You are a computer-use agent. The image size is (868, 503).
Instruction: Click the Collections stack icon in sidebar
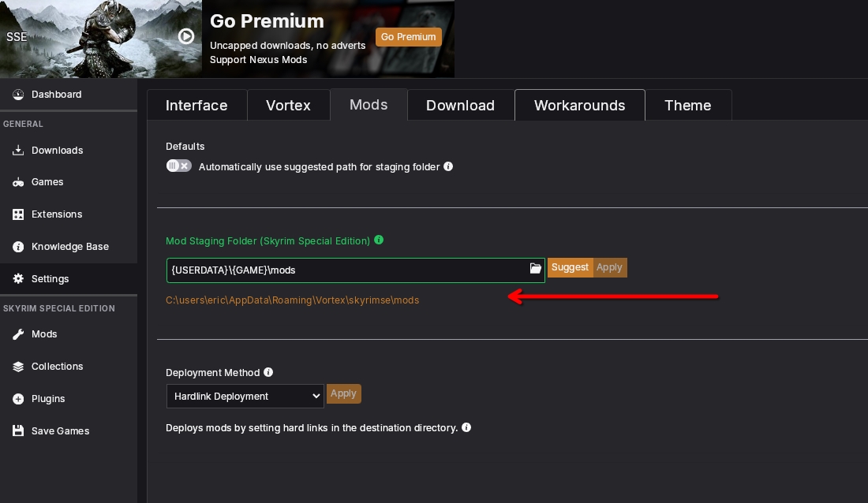(18, 367)
